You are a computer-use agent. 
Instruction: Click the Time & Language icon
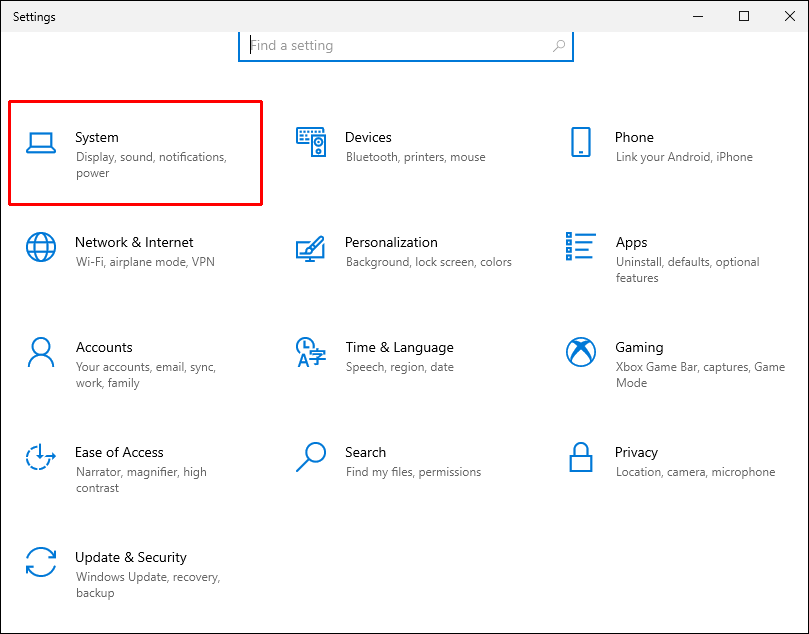click(311, 352)
